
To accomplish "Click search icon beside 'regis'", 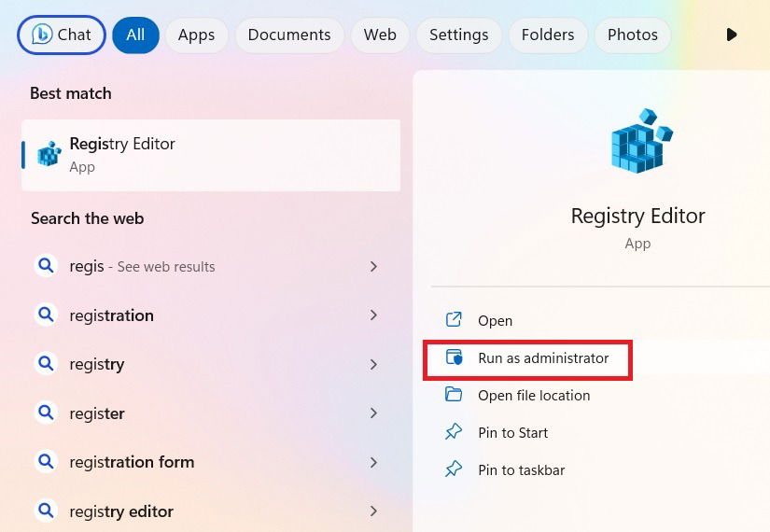I will (46, 266).
